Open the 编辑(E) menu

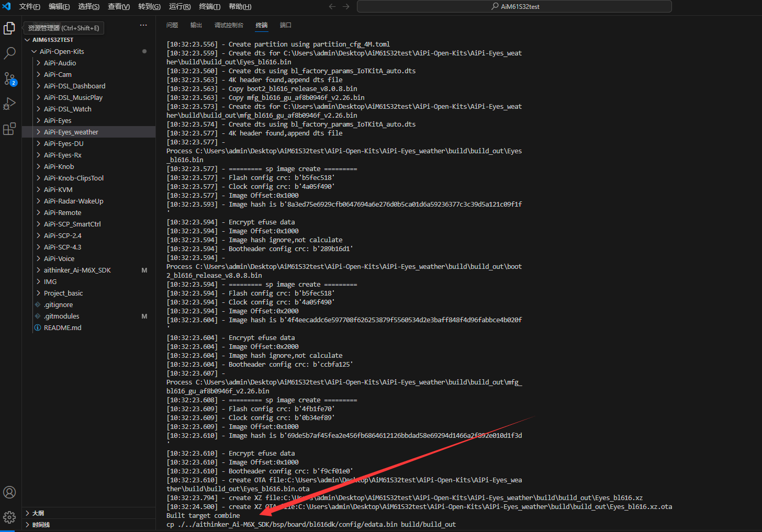[x=59, y=6]
